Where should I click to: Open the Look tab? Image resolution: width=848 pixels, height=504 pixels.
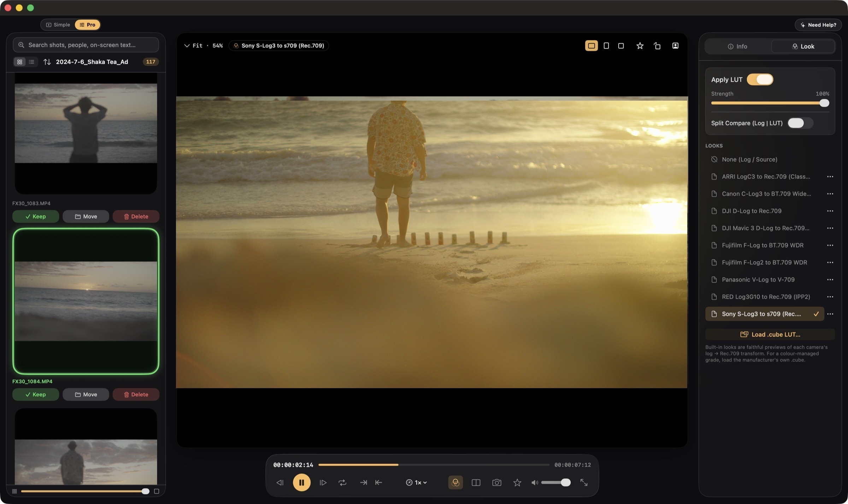803,46
